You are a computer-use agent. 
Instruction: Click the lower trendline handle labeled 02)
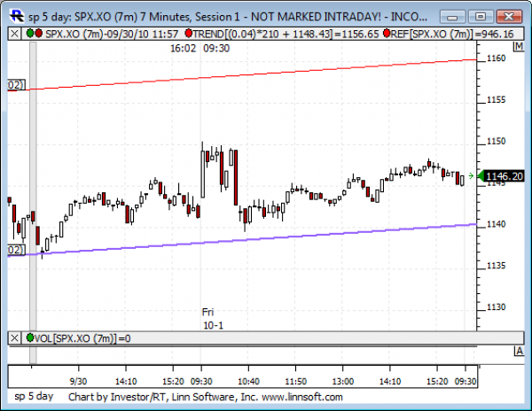[x=16, y=250]
